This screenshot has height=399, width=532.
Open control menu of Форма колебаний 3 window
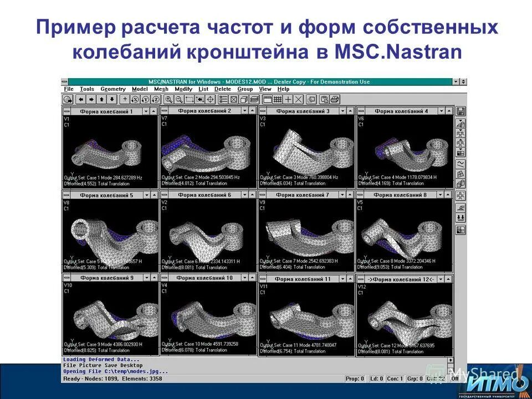[263, 111]
